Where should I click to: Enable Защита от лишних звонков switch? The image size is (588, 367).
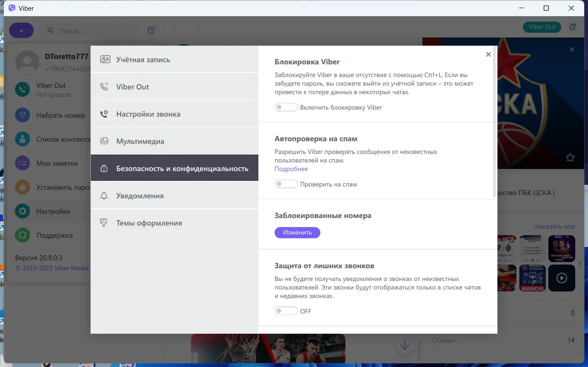tap(286, 311)
